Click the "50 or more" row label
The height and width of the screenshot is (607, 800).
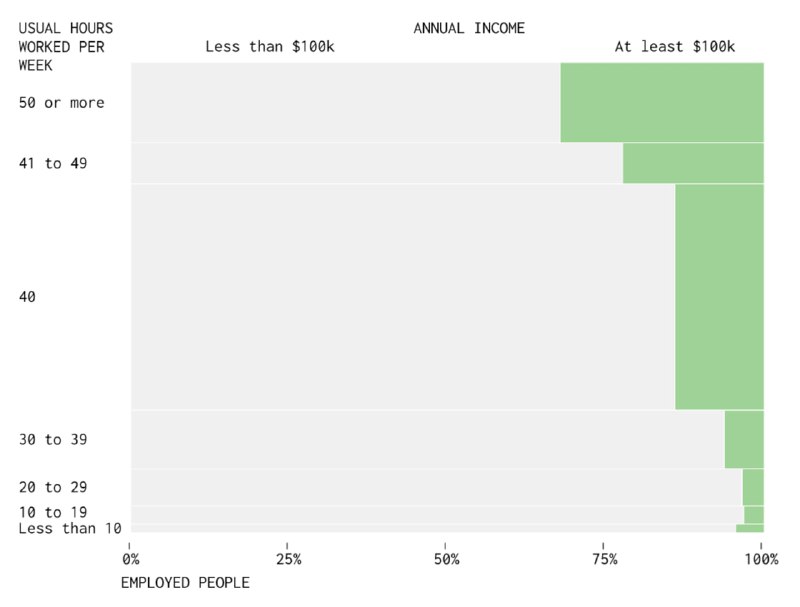(x=61, y=103)
